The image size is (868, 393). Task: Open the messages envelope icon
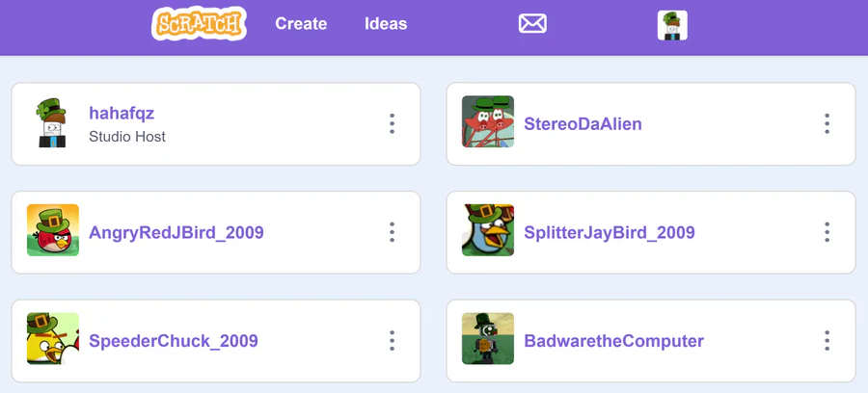[x=532, y=24]
